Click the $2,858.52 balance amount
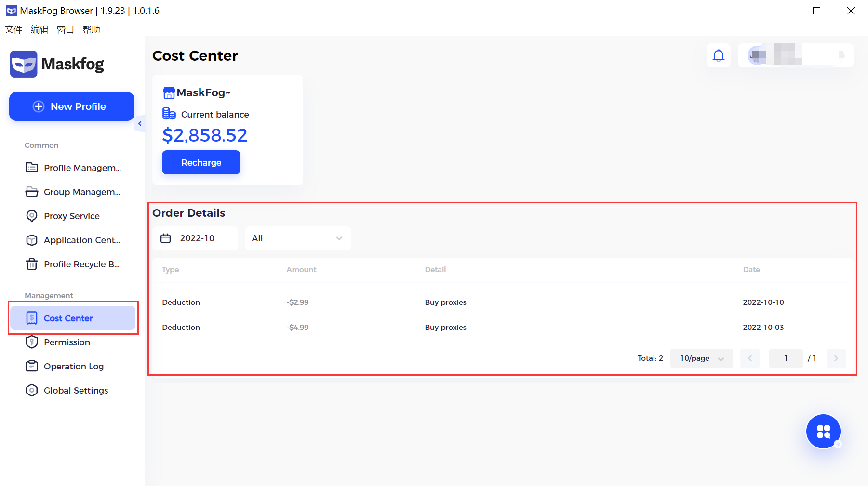 205,135
